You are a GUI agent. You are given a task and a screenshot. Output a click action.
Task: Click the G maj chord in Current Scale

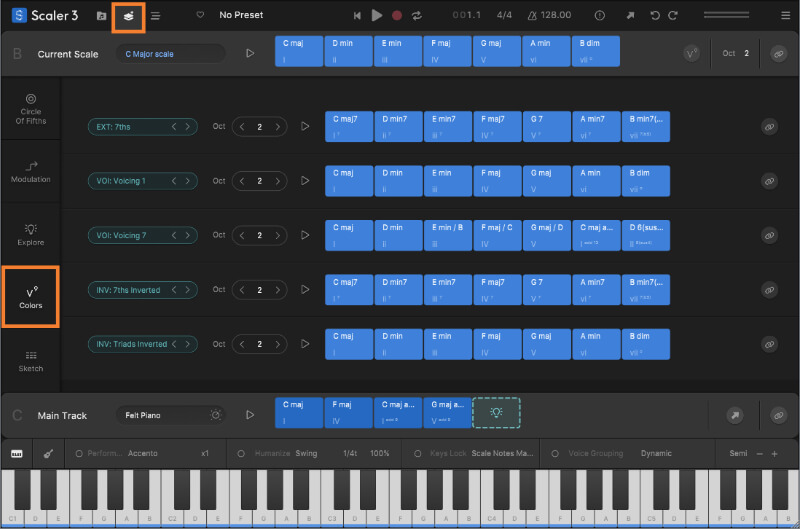pyautogui.click(x=496, y=51)
